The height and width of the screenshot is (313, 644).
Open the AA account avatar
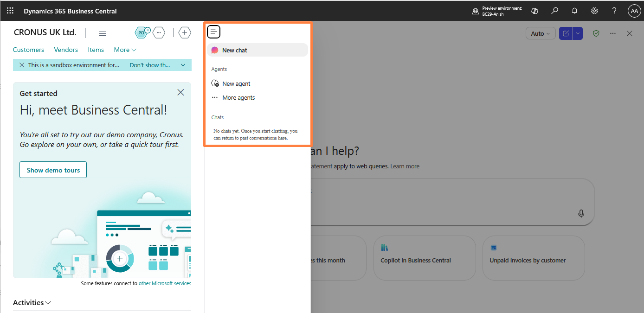pyautogui.click(x=634, y=11)
